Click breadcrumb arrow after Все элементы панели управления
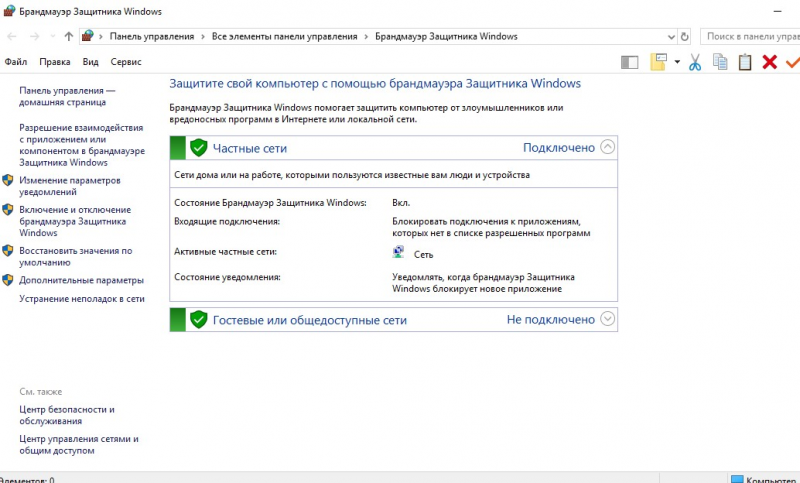 point(366,37)
